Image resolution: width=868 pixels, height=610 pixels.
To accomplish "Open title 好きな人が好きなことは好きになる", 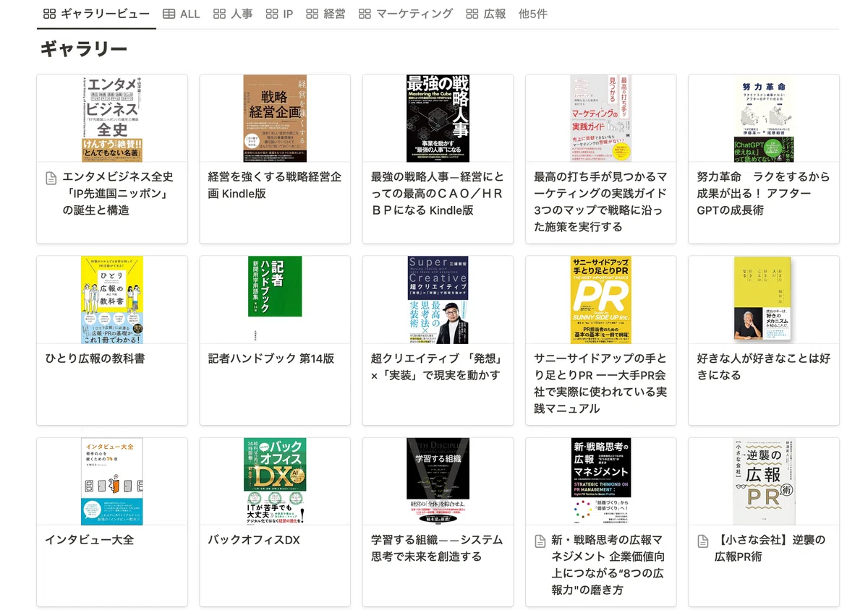I will coord(763,367).
